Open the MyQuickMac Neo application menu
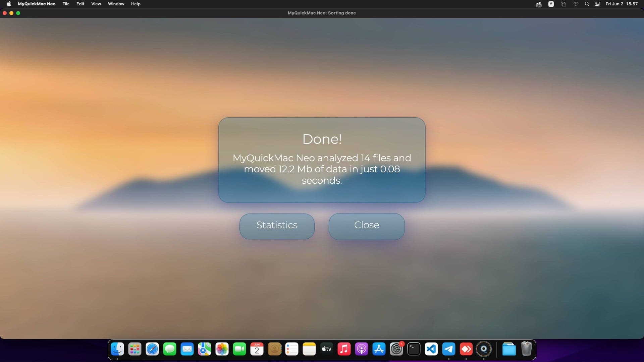The width and height of the screenshot is (644, 362). (37, 4)
